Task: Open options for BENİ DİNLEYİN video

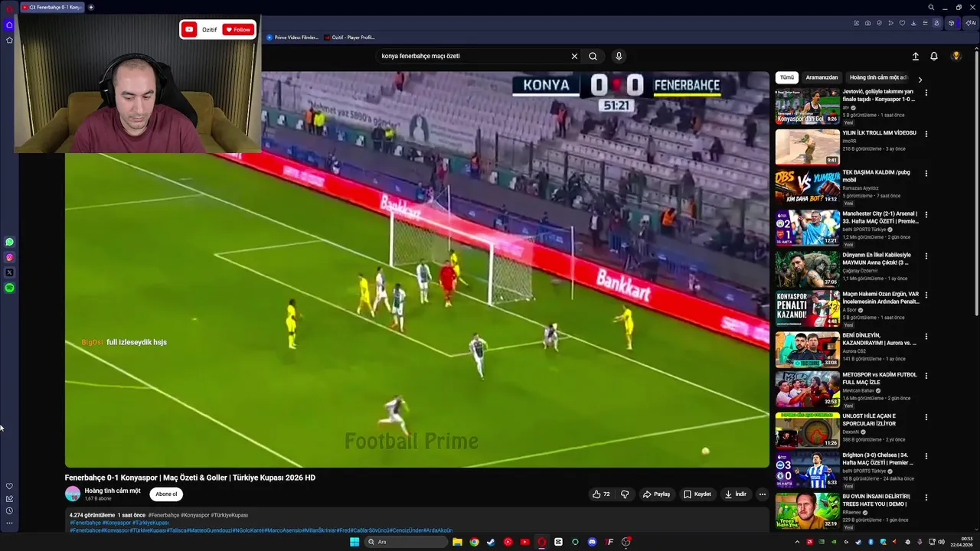Action: (x=926, y=336)
